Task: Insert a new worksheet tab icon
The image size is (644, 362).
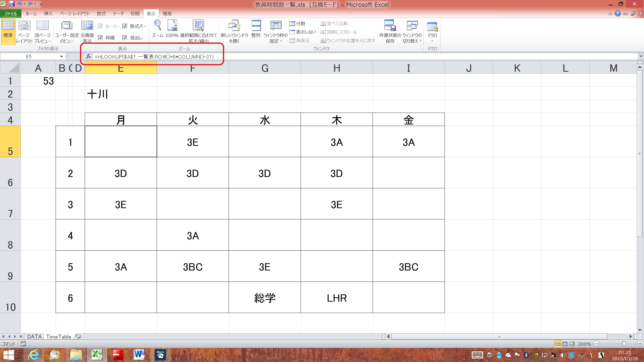Action: pyautogui.click(x=78, y=336)
